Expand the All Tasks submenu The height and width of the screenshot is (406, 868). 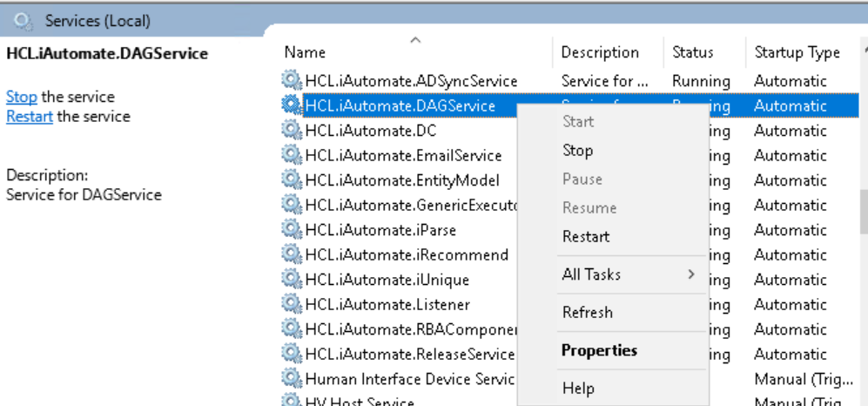pyautogui.click(x=613, y=274)
